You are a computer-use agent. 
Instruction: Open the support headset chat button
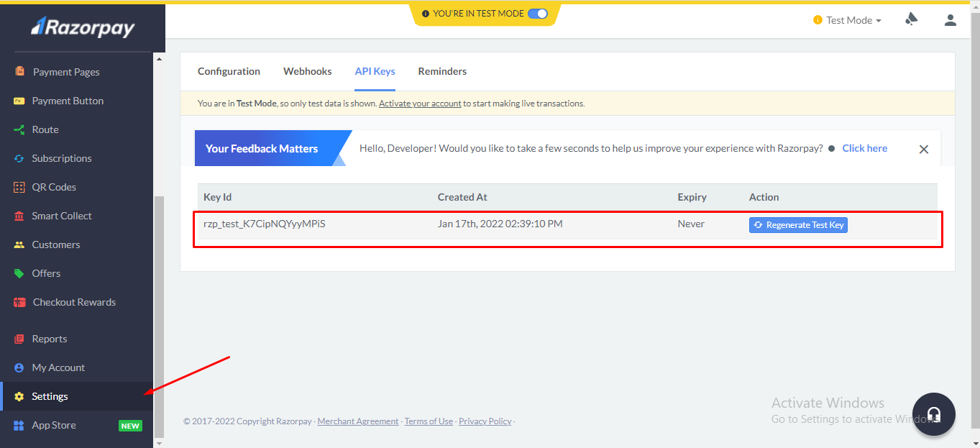(x=933, y=414)
